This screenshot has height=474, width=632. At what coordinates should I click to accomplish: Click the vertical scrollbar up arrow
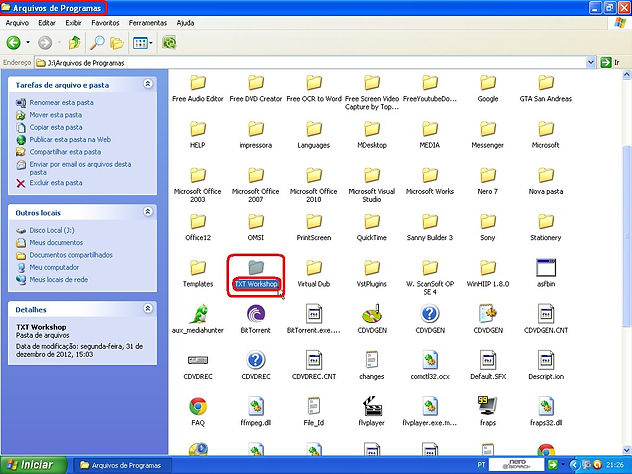[x=627, y=75]
